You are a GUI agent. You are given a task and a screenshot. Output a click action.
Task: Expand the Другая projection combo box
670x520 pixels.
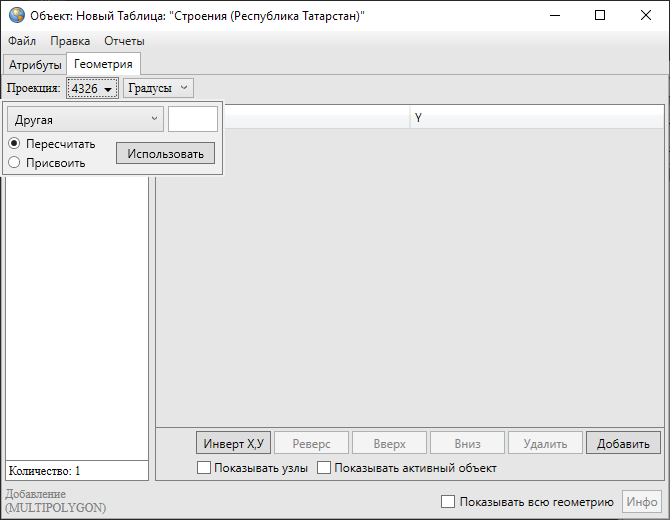click(85, 120)
